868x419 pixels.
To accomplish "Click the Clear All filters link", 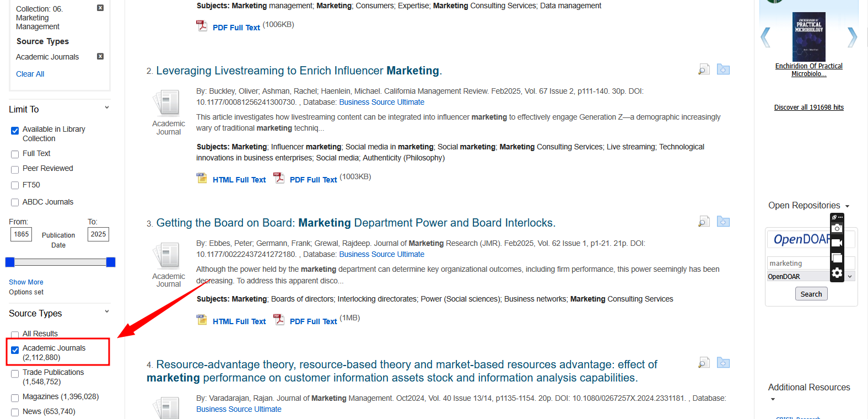I will tap(30, 74).
